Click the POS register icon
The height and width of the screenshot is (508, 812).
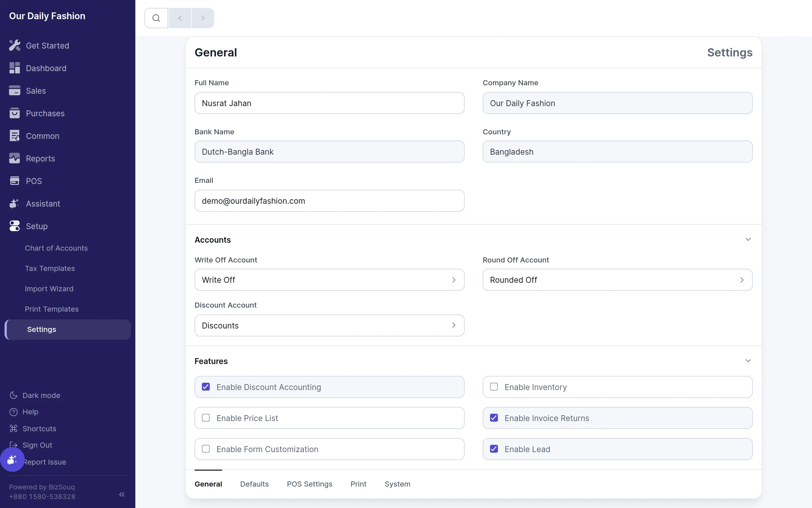(14, 181)
